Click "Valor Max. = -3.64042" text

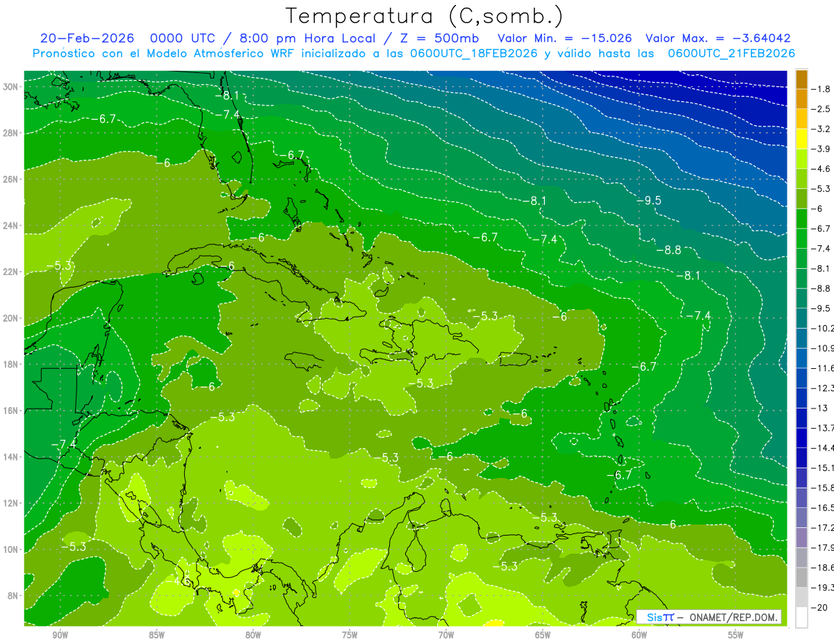pyautogui.click(x=718, y=38)
